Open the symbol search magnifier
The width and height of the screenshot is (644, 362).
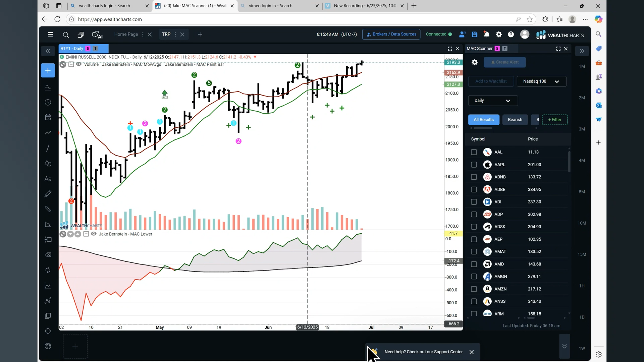click(66, 35)
